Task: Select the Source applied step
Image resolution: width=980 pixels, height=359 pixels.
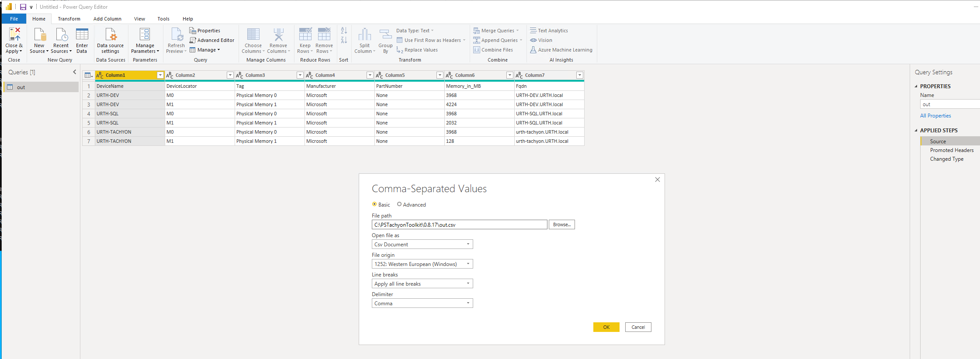Action: click(950, 141)
